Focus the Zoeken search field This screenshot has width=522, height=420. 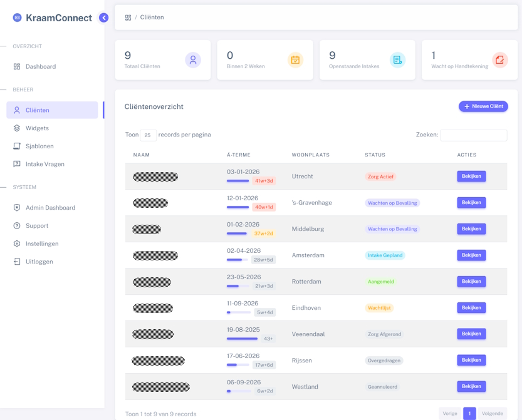tap(473, 135)
